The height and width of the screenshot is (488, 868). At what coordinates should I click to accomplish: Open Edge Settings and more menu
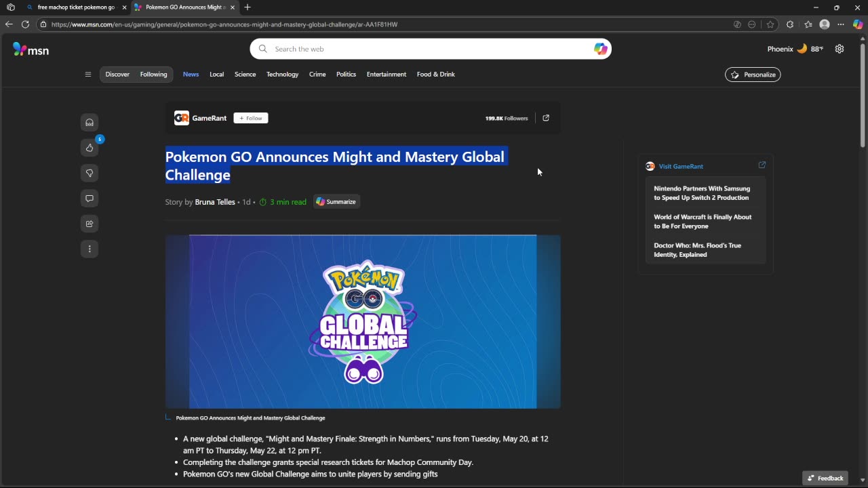(841, 24)
